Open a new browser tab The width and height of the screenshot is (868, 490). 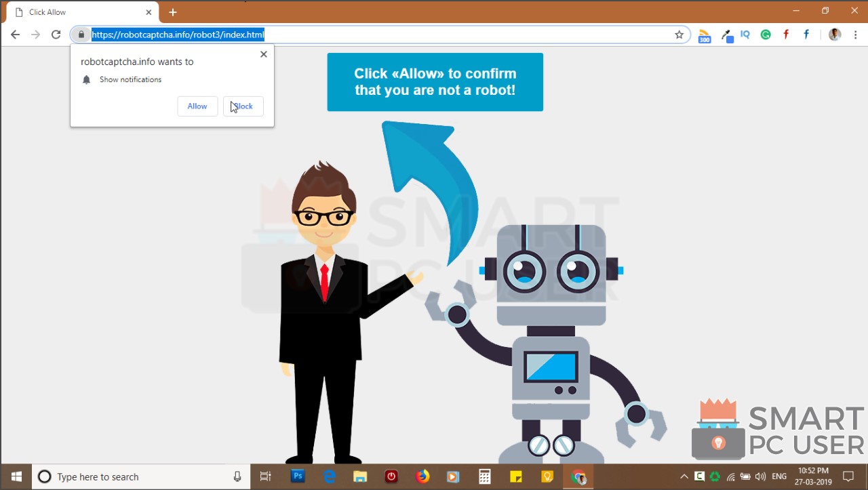tap(172, 12)
